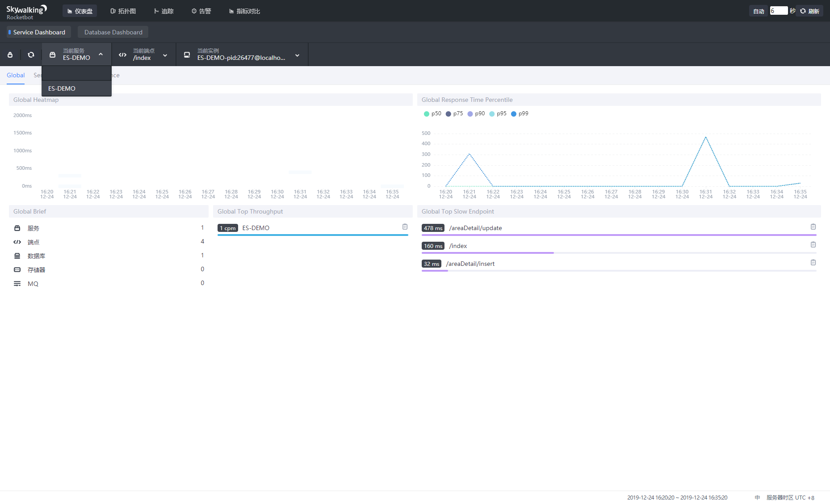This screenshot has height=504, width=830.
Task: Click the time range at bottom right
Action: pos(677,497)
